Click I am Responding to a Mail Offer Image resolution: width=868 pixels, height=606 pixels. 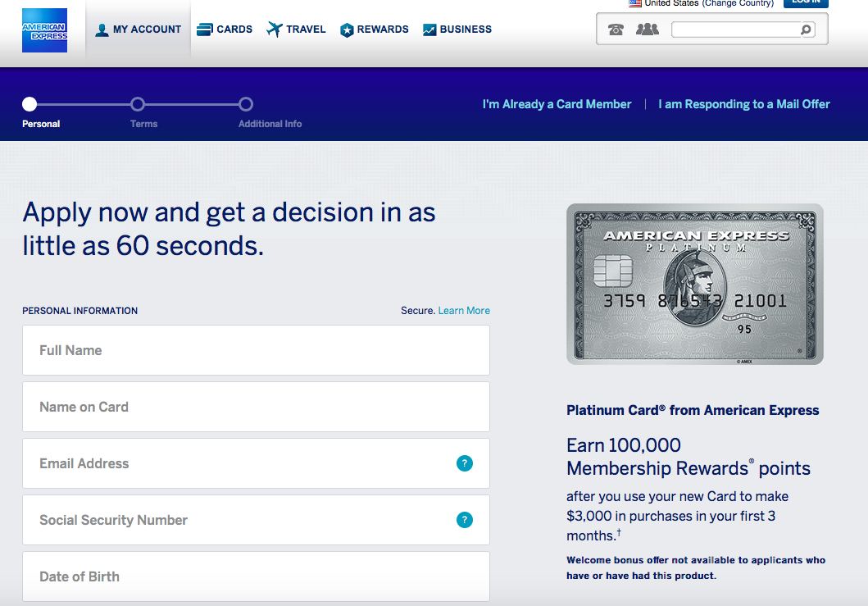pos(744,104)
